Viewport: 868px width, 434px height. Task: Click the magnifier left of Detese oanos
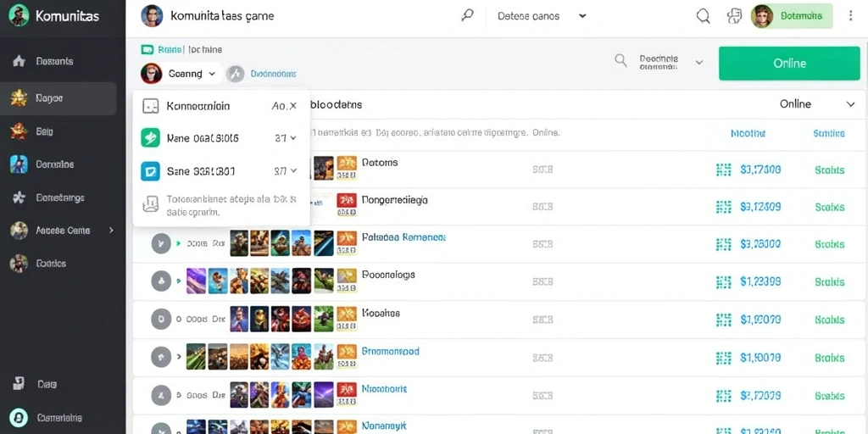click(x=467, y=16)
